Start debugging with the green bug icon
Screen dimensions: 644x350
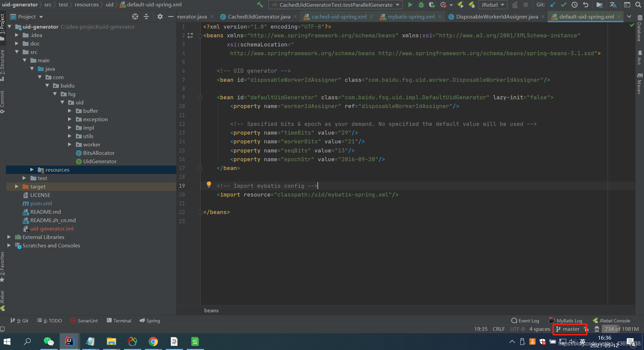pyautogui.click(x=421, y=5)
